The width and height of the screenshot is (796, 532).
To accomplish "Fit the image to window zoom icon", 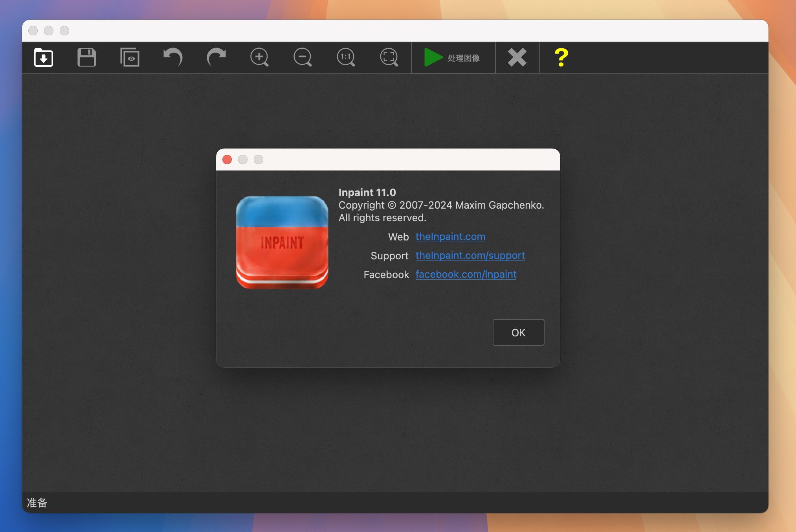I will click(x=389, y=58).
